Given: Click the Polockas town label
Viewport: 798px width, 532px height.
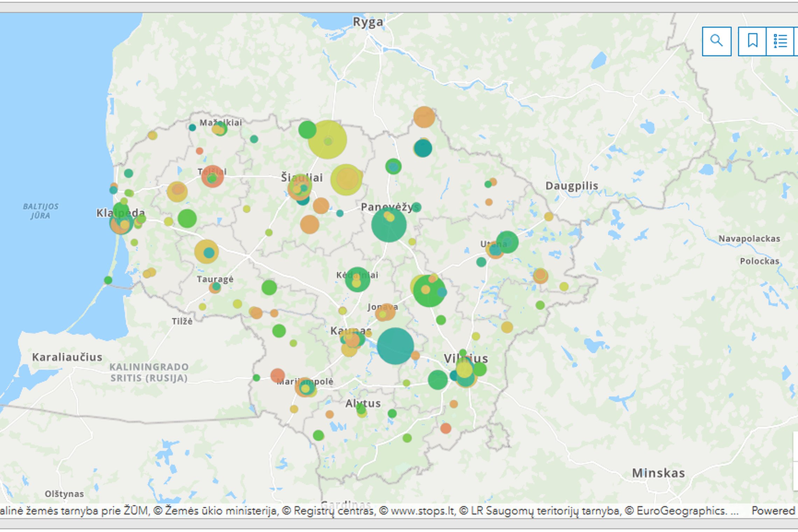Looking at the screenshot, I should point(759,261).
